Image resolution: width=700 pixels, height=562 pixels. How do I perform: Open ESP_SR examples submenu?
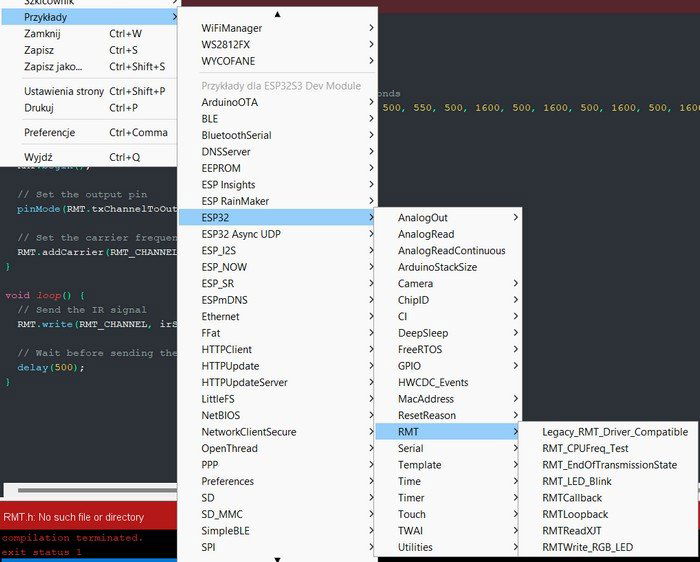(277, 284)
